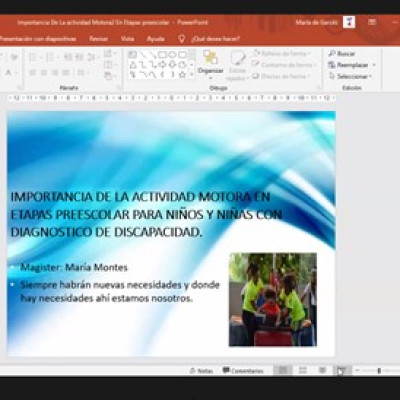Click the María de García account name
The height and width of the screenshot is (400, 400).
click(317, 23)
